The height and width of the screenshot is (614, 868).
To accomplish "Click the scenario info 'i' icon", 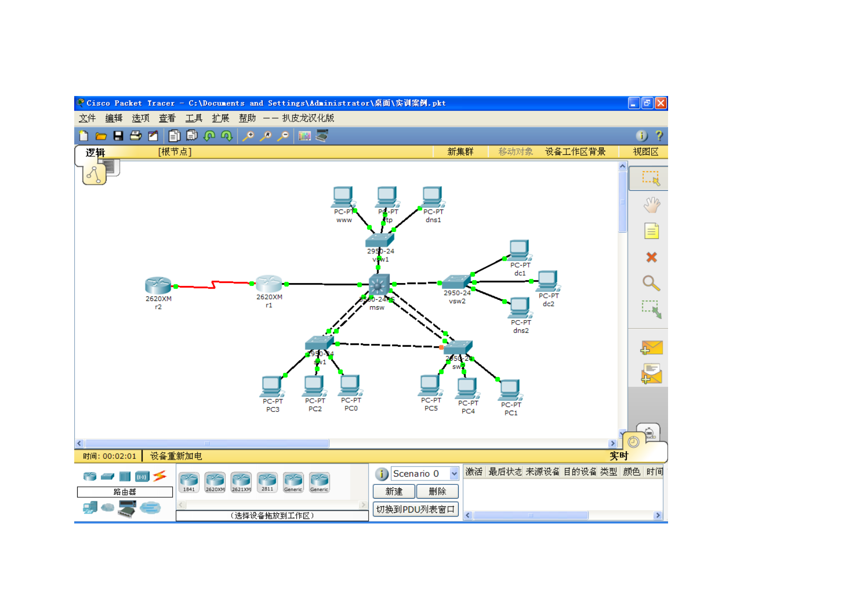I will tap(382, 474).
